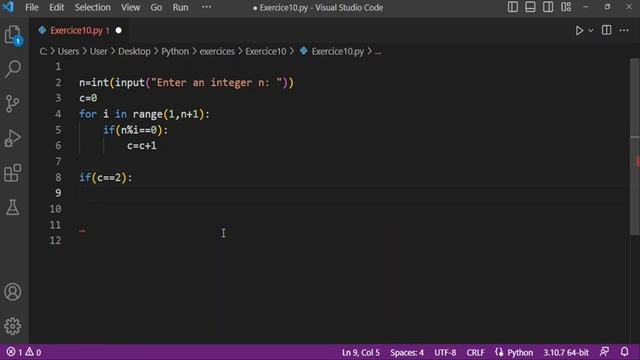Run Python file with play button

pos(579,31)
